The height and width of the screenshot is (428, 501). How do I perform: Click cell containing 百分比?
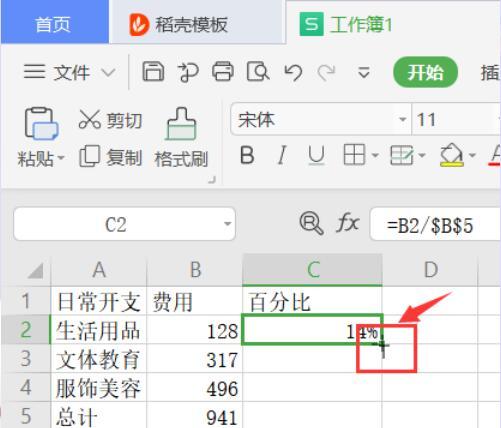pyautogui.click(x=313, y=301)
